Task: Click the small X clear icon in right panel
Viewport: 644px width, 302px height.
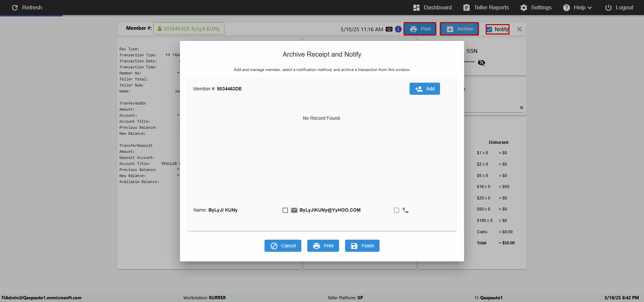Action: pos(522,108)
